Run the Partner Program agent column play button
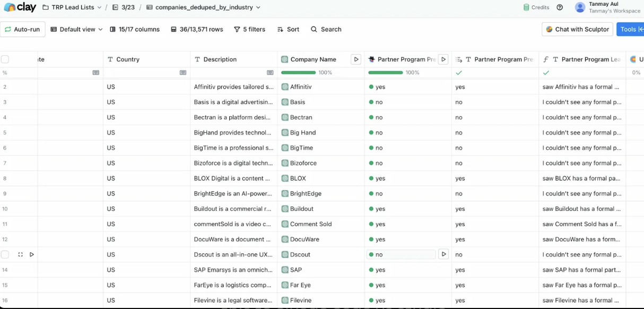 click(443, 59)
